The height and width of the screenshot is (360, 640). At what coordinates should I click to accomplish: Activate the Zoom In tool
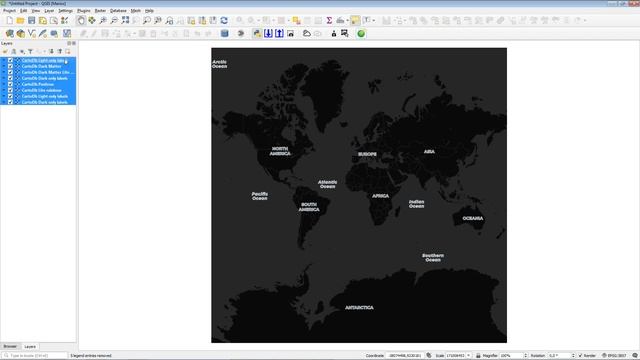[x=103, y=20]
